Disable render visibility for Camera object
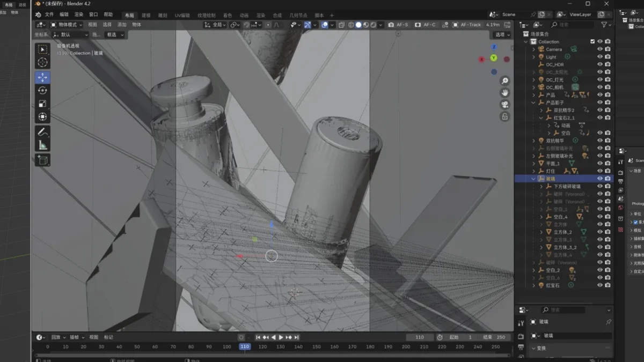Viewport: 644px width, 362px height. (x=608, y=49)
